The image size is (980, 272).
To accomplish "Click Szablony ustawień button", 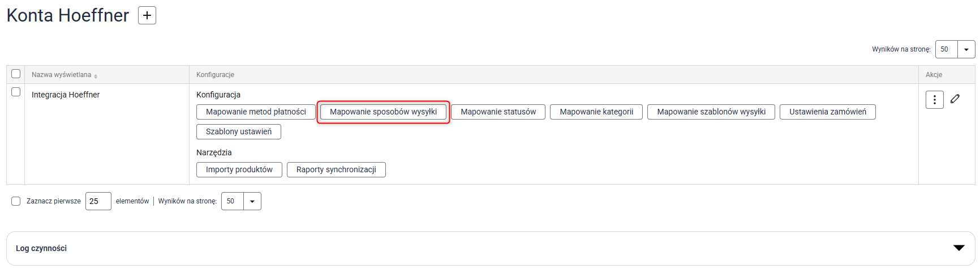I will 238,132.
